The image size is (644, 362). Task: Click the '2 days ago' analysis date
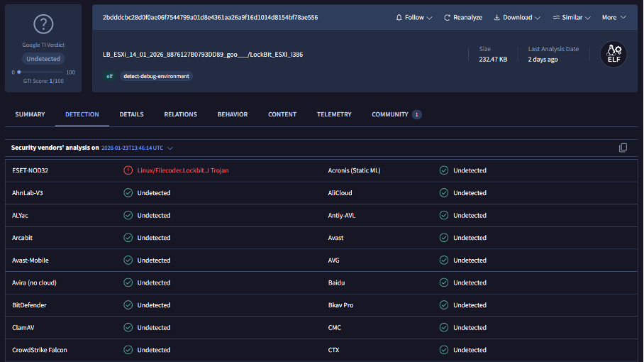point(543,59)
